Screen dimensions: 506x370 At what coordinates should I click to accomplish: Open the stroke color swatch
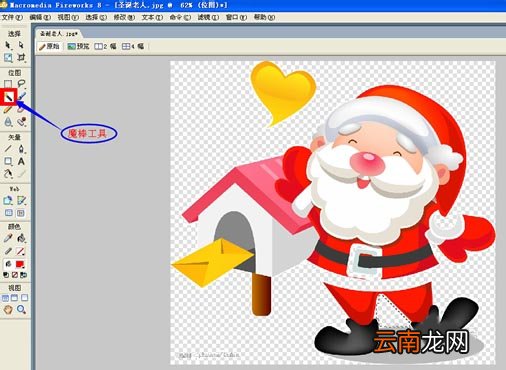pos(20,251)
